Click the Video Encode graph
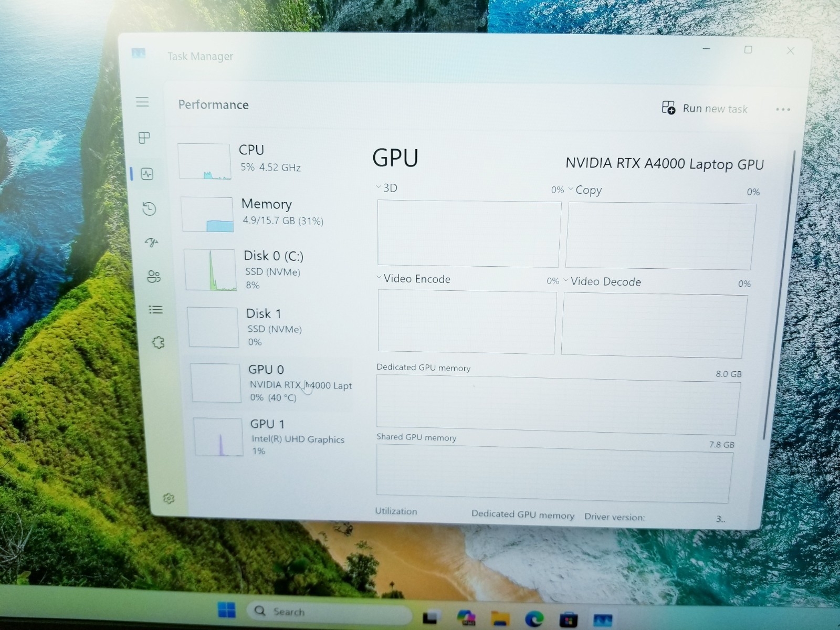 467,322
